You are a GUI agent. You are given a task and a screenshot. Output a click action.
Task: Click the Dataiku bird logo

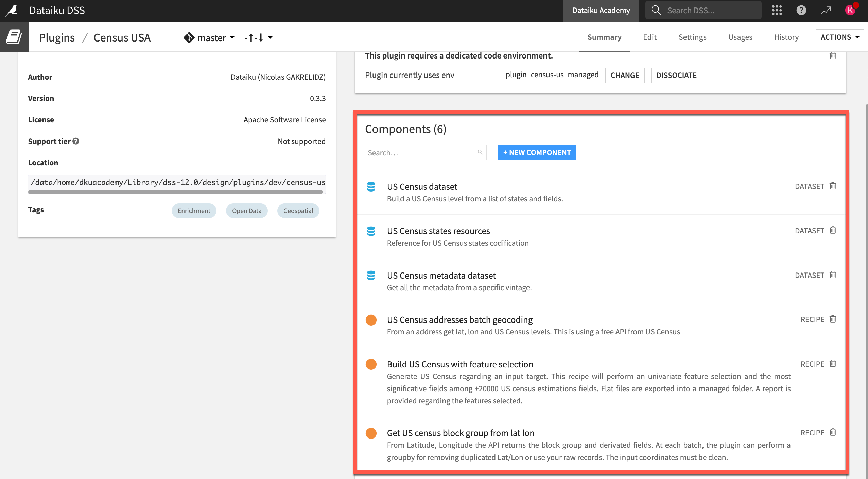point(12,10)
